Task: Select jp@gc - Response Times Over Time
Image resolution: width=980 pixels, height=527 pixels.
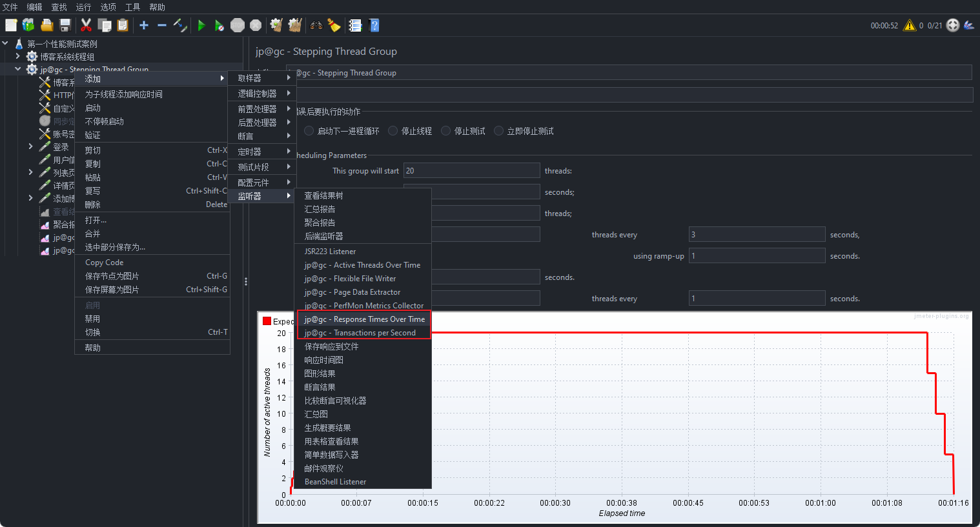Action: tap(363, 319)
